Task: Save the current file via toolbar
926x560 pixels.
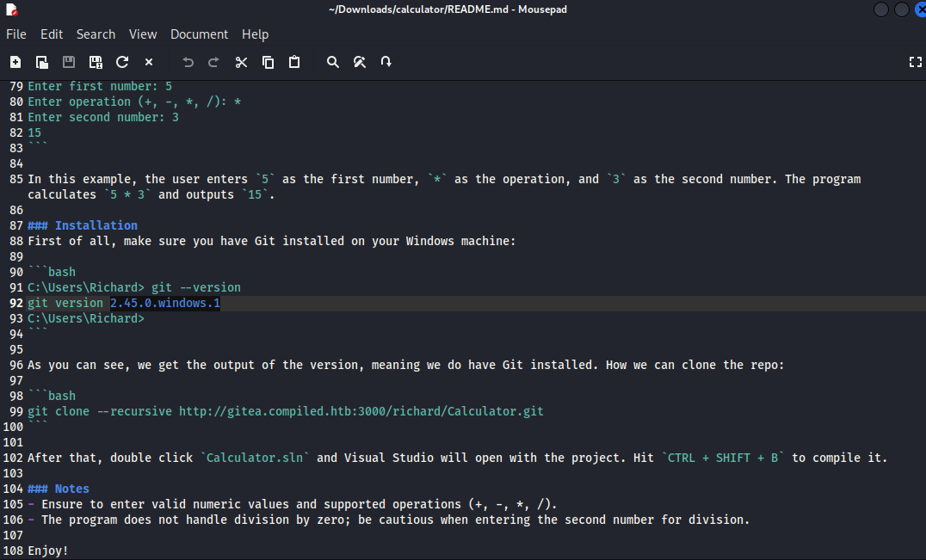Action: click(69, 62)
